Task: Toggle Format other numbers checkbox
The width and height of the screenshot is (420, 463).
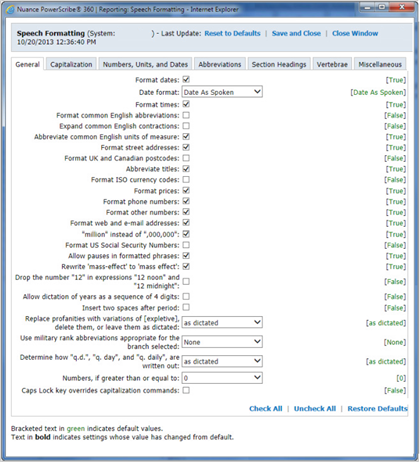Action: (x=186, y=212)
